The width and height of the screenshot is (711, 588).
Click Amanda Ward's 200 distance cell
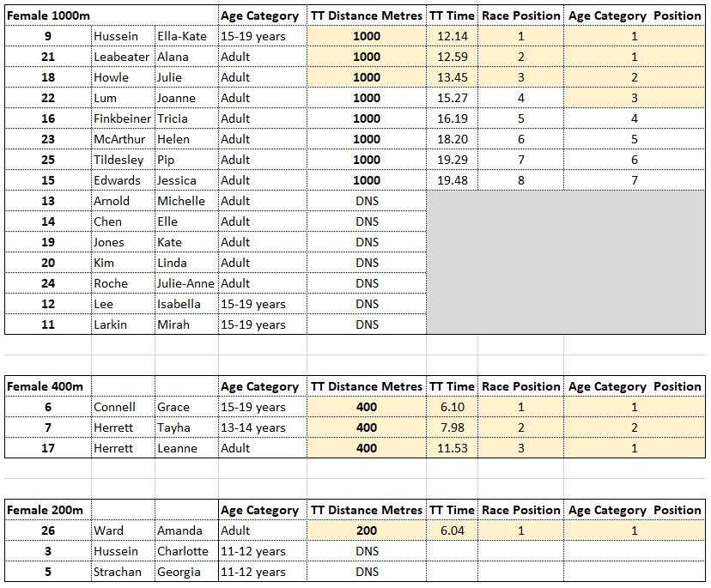pos(367,530)
